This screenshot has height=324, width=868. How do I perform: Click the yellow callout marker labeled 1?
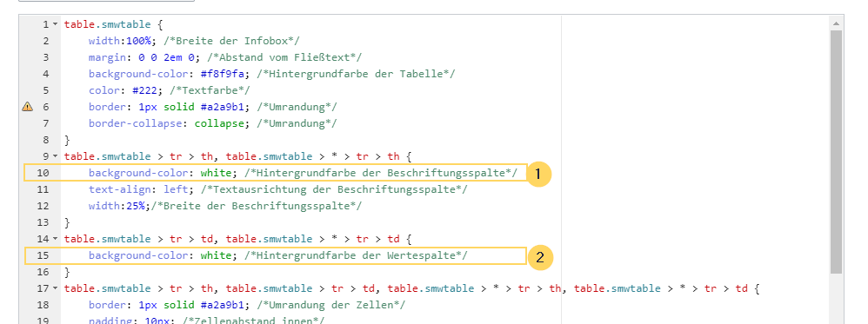coord(537,175)
